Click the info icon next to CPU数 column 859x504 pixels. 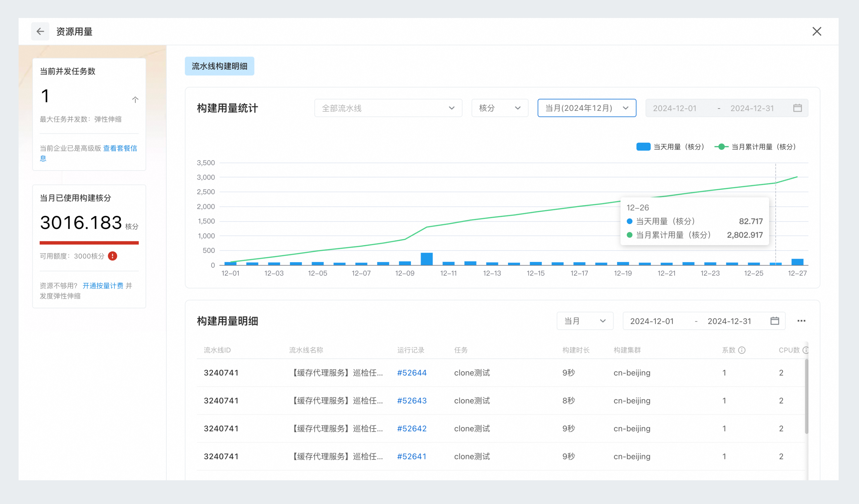(806, 350)
